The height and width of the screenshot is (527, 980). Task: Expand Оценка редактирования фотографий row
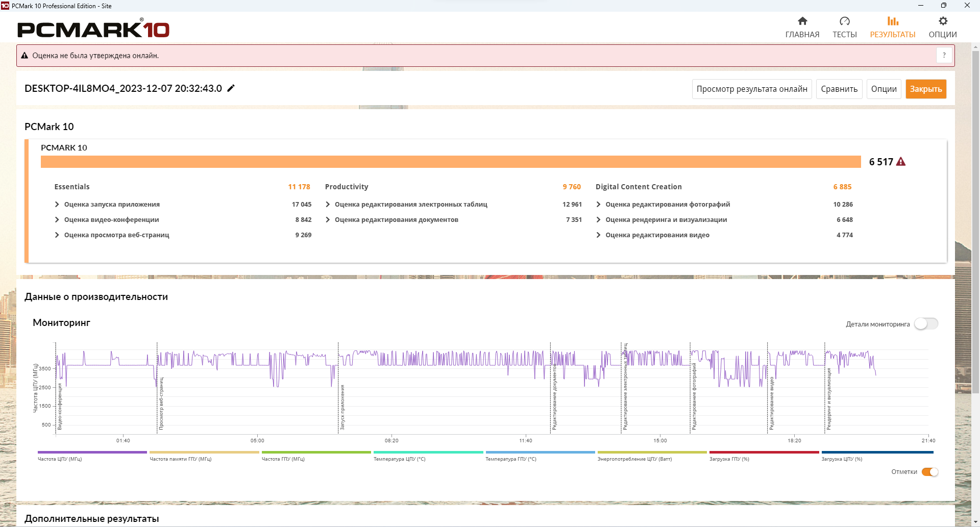pyautogui.click(x=598, y=205)
